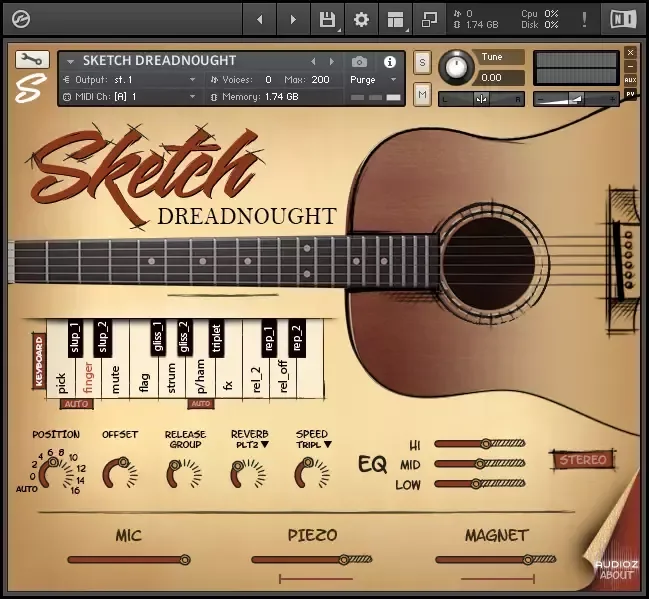Select the slup_2 black key
Screen dimensions: 649x599
click(102, 337)
